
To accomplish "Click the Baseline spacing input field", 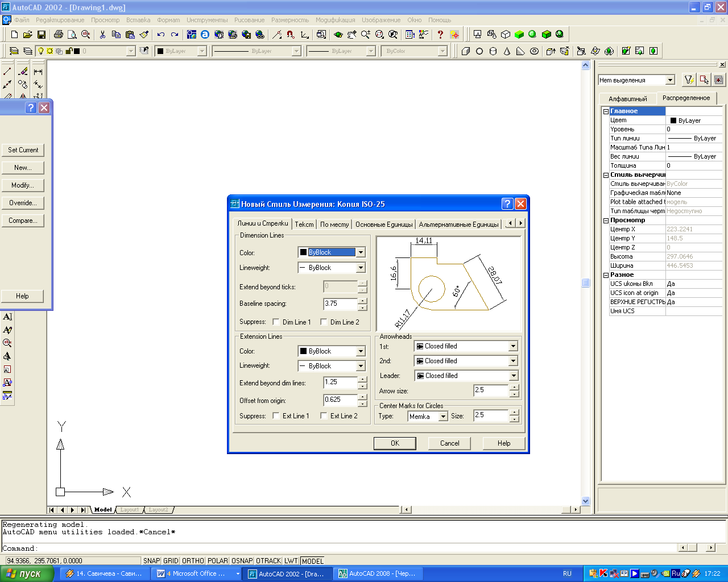I will click(x=340, y=304).
